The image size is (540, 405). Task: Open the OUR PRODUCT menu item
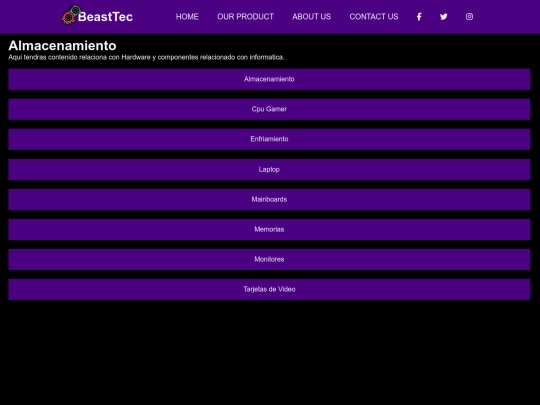(x=245, y=17)
